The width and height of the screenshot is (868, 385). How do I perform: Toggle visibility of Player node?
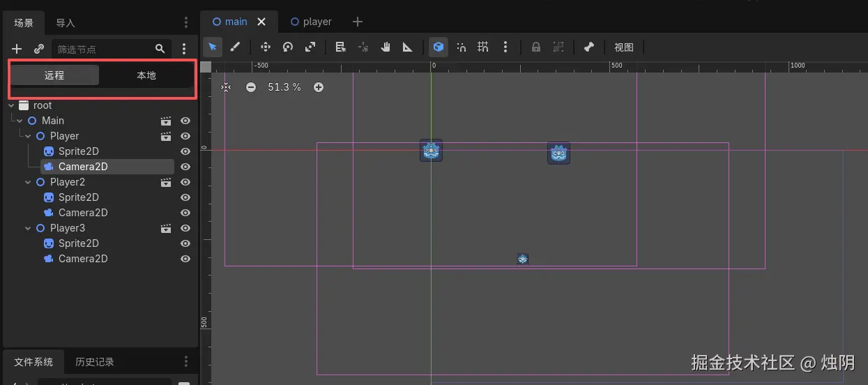185,136
